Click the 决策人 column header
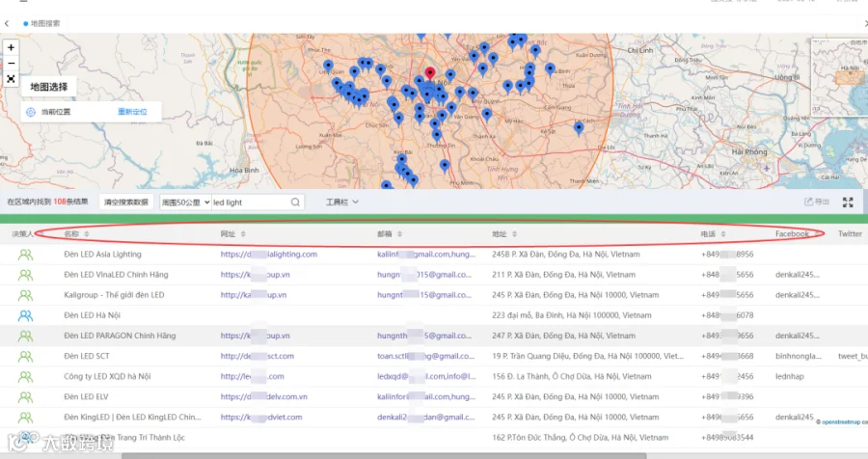The width and height of the screenshot is (868, 459). (x=23, y=234)
